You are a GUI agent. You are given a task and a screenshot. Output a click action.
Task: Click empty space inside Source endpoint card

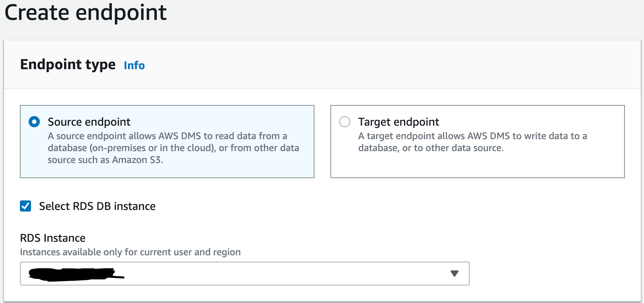pos(239,169)
